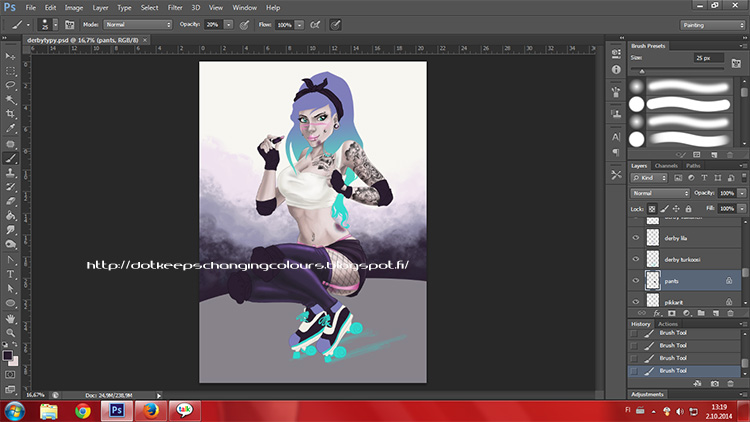Toggle pressure for opacity icon

click(244, 25)
